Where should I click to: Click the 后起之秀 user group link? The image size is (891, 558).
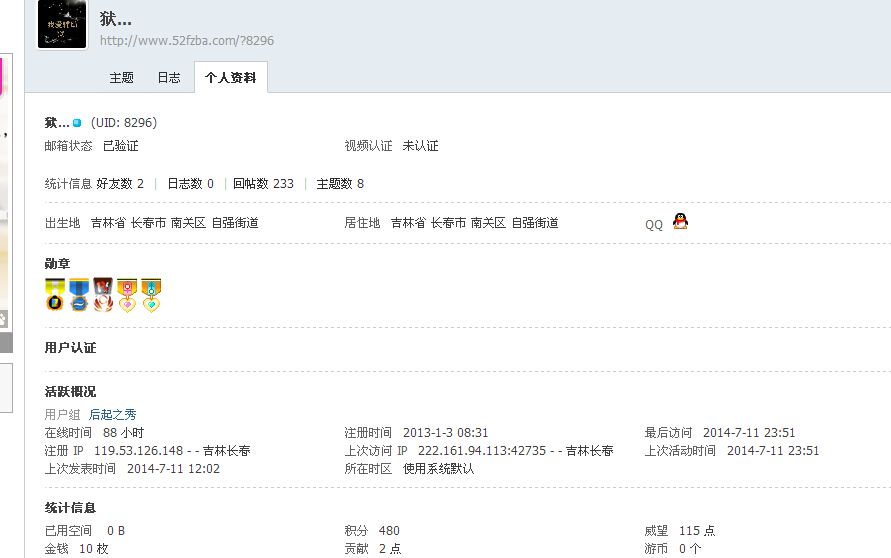pos(112,414)
